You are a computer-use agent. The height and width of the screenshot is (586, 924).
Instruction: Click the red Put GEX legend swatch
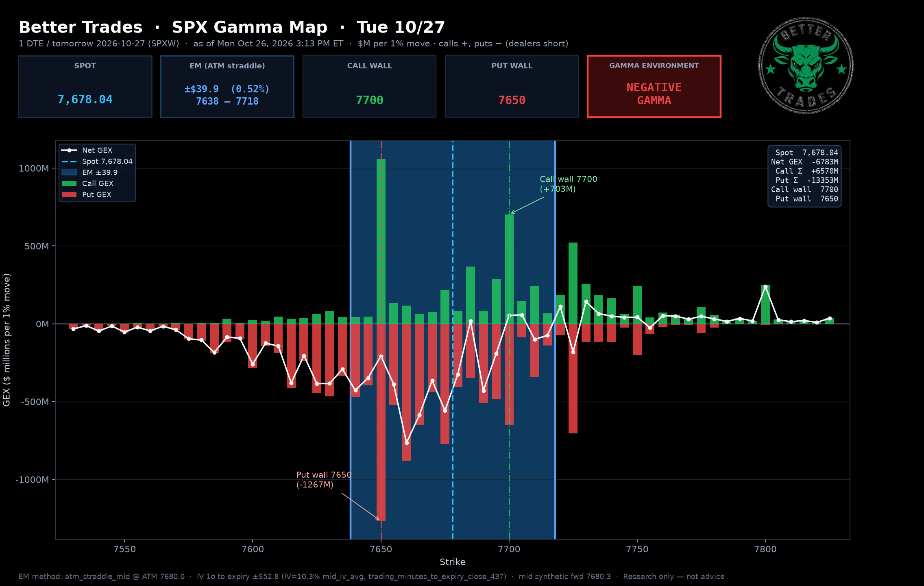pyautogui.click(x=69, y=195)
